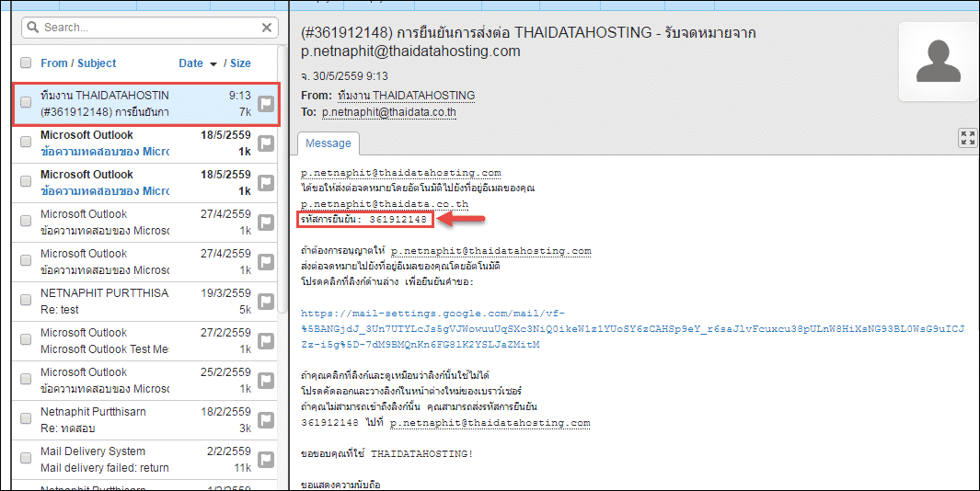Flag the Netnaphit Purtthisarn 18/2/2559 email
980x491 pixels.
click(x=266, y=420)
